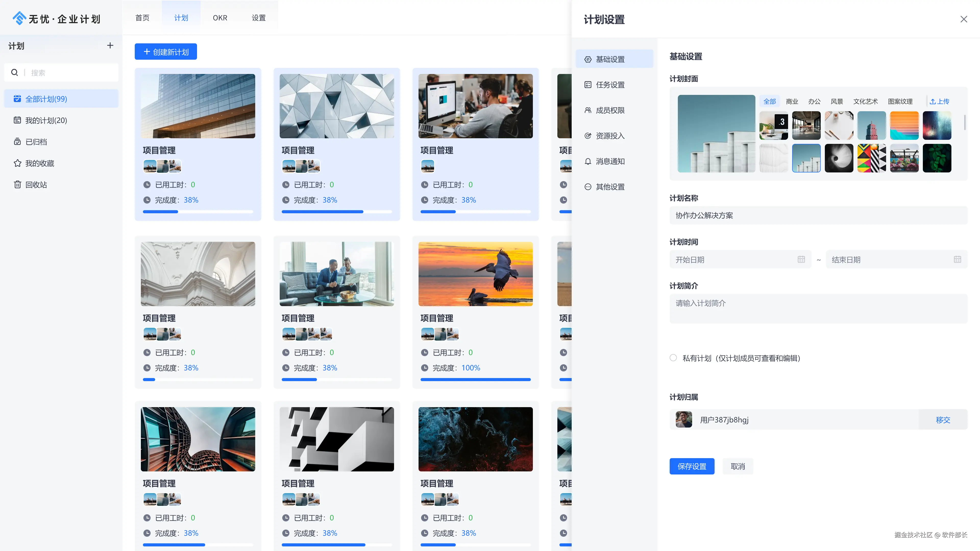Filter cover images by 风景 category

point(837,102)
